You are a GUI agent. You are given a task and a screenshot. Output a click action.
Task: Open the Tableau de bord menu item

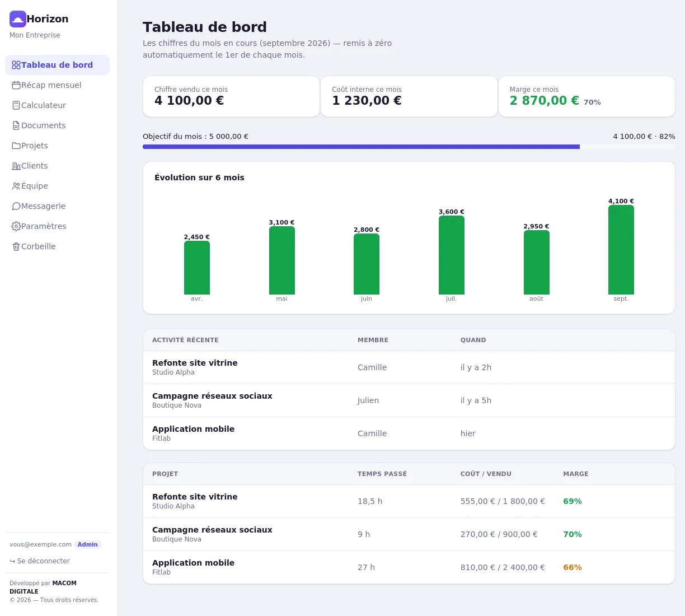(57, 65)
